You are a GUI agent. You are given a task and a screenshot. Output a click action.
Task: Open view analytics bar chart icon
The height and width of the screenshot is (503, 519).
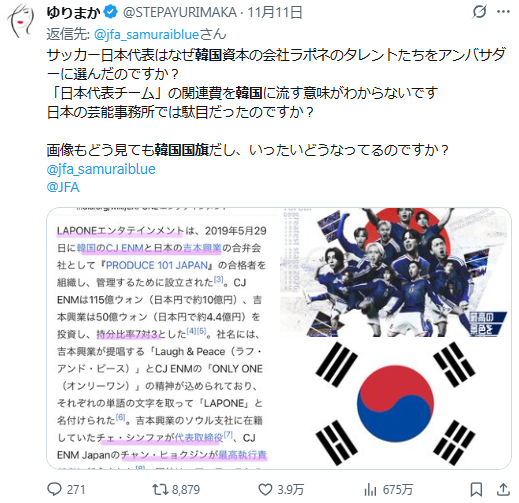pos(370,489)
